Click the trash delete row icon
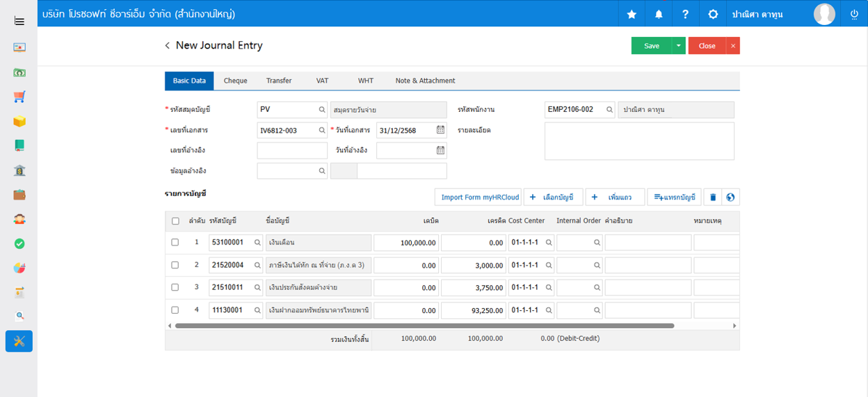The height and width of the screenshot is (397, 868). coord(712,197)
